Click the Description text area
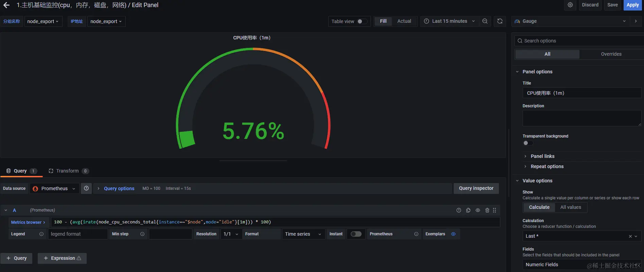644x272 pixels. point(582,118)
